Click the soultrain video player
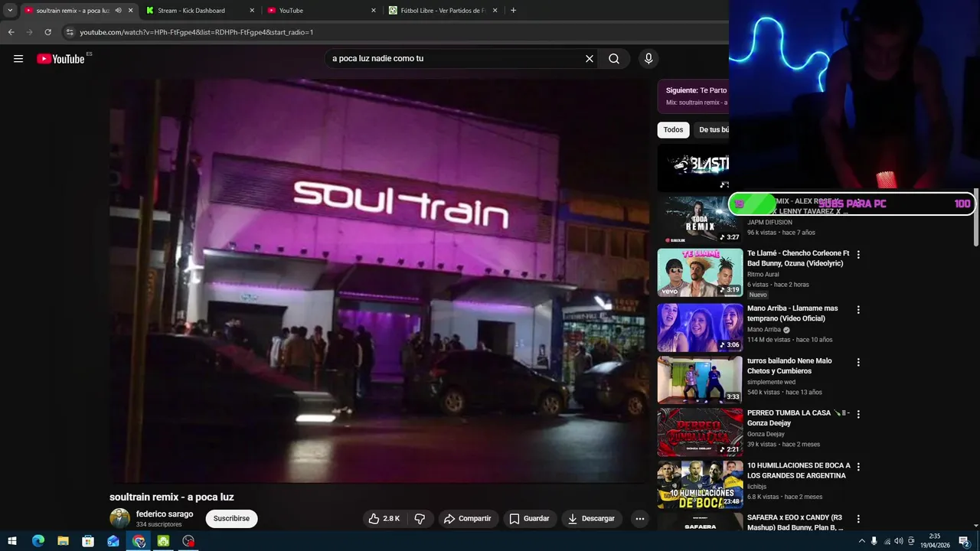Viewport: 980px width, 551px height. pos(379,281)
